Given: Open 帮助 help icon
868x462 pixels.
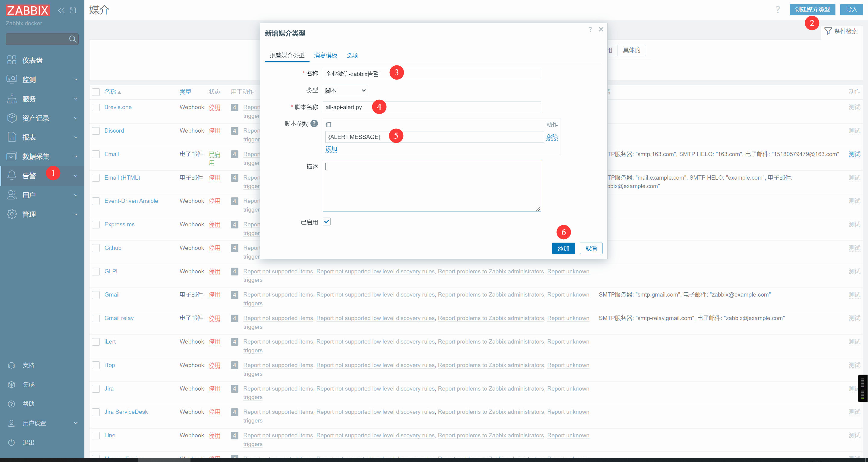Looking at the screenshot, I should pyautogui.click(x=11, y=404).
